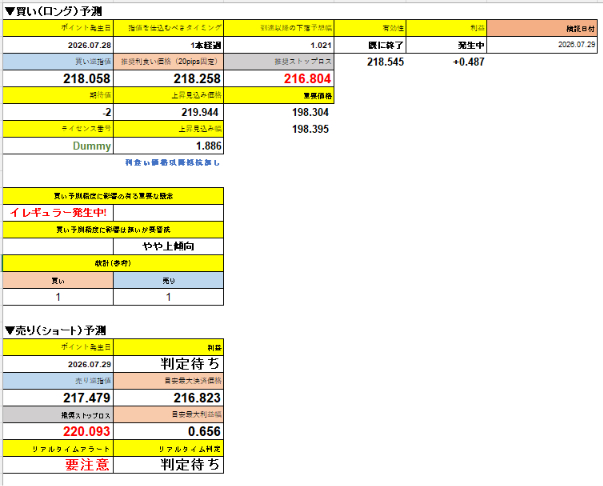Select the take-profit value 218.258
This screenshot has height=486, width=603.
point(168,78)
